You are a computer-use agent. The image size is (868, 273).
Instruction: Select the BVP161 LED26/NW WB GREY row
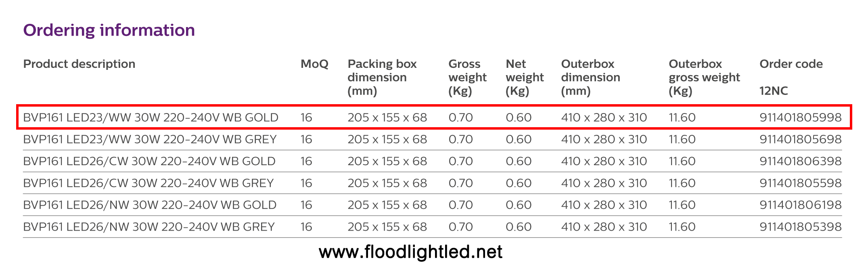[x=432, y=227]
